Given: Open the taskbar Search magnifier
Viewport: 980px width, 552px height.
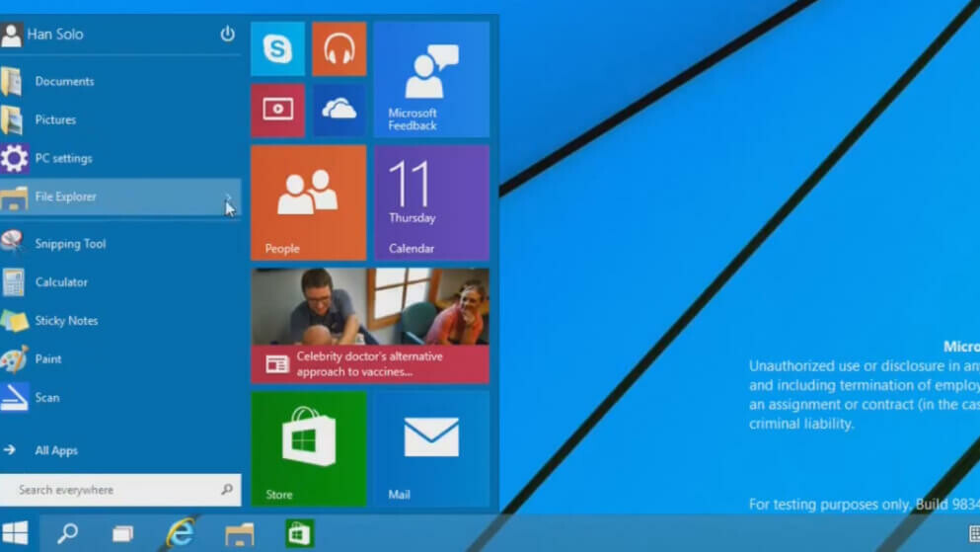Looking at the screenshot, I should 67,533.
